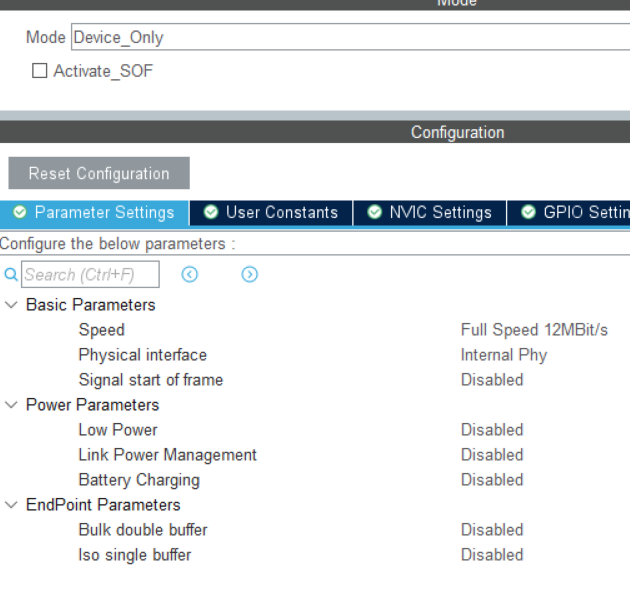Click Disabled value for Battery Charging
This screenshot has width=630, height=591.
pyautogui.click(x=492, y=480)
